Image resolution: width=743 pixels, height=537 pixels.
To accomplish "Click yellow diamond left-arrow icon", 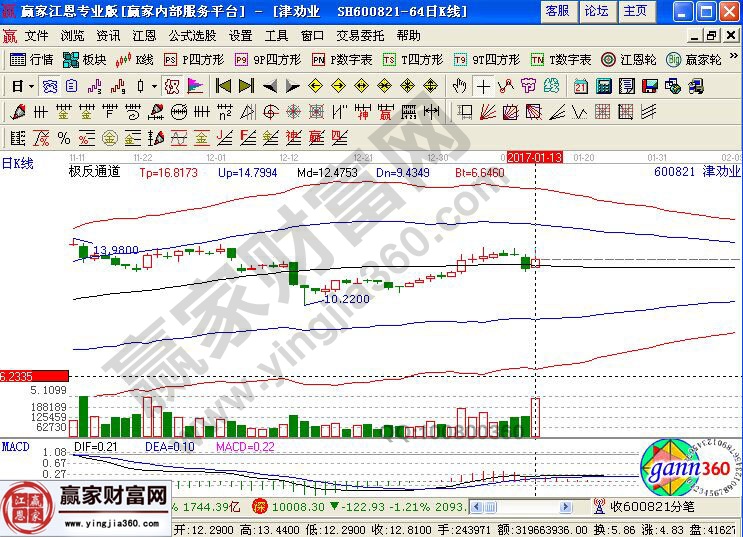I will coord(315,86).
